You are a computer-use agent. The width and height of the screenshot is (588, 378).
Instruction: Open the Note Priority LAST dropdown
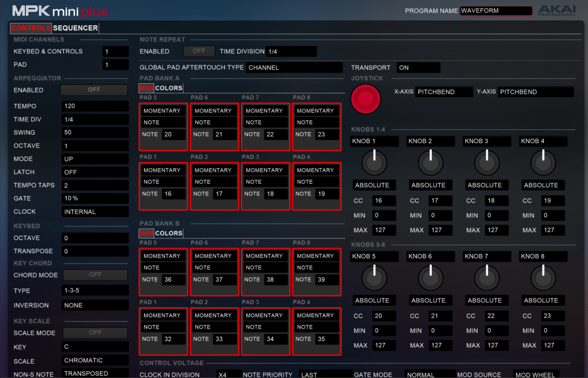point(326,374)
